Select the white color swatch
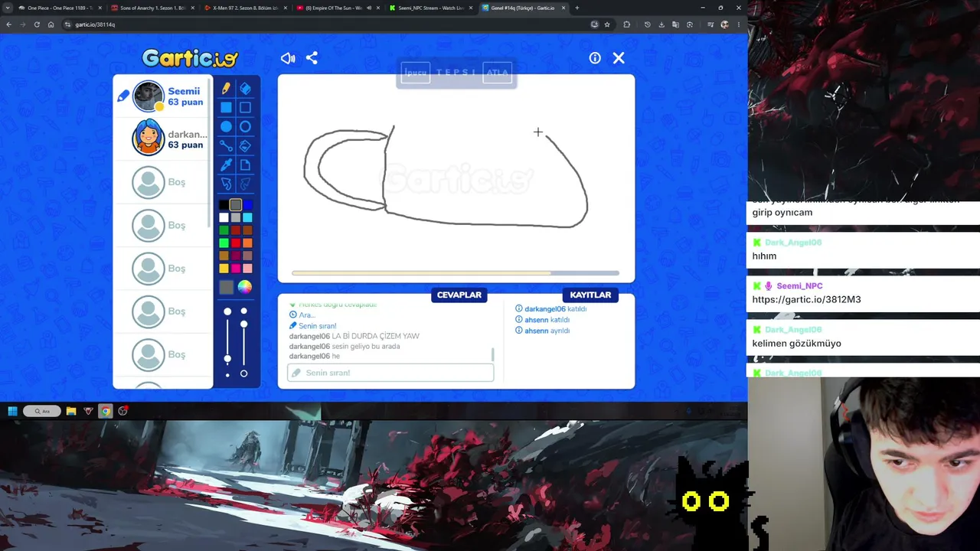 (224, 218)
